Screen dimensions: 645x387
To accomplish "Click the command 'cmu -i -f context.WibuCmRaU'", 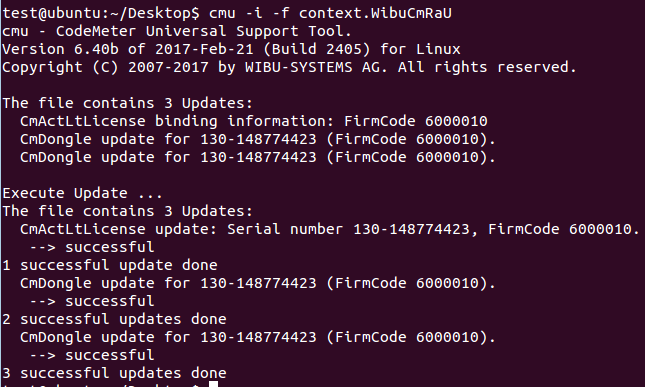I will (330, 13).
